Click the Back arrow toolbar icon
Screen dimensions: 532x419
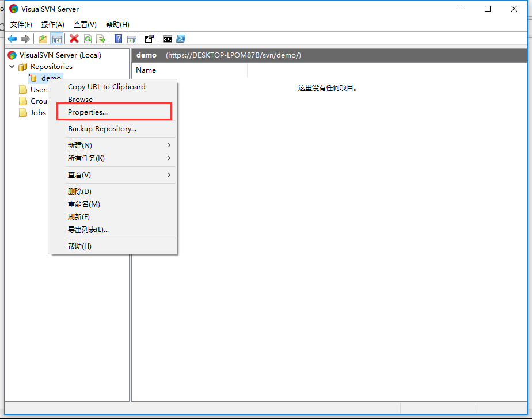click(12, 39)
